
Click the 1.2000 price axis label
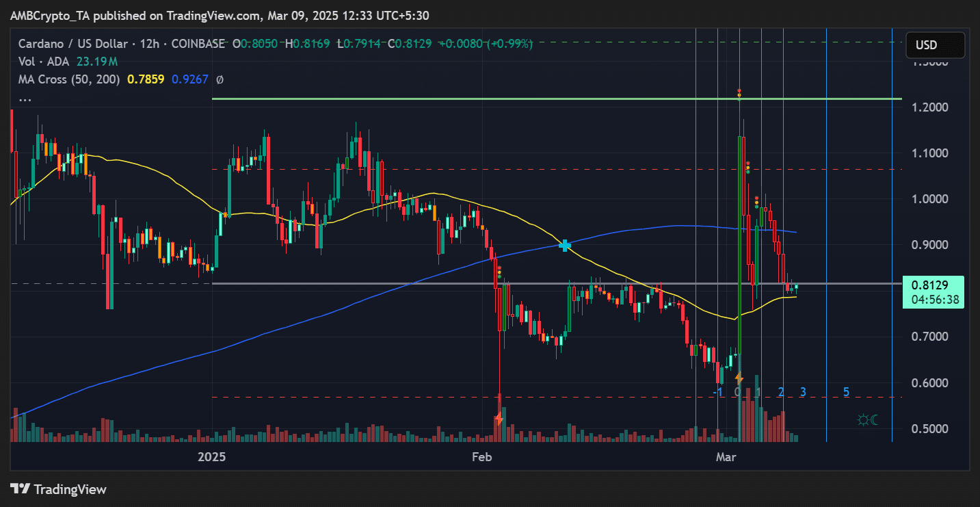pyautogui.click(x=931, y=107)
